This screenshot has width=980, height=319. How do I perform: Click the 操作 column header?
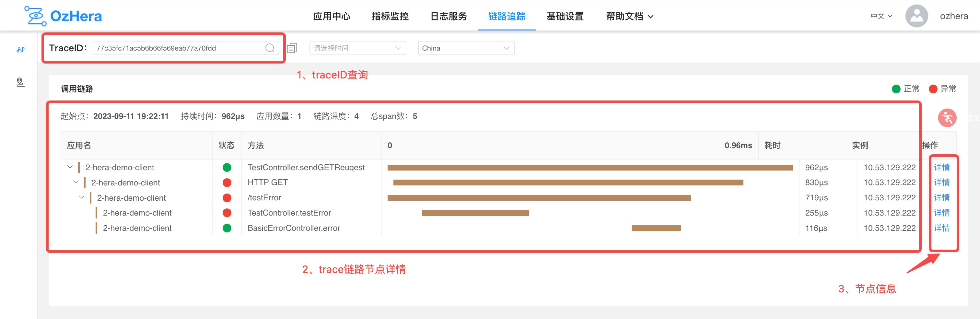point(930,146)
